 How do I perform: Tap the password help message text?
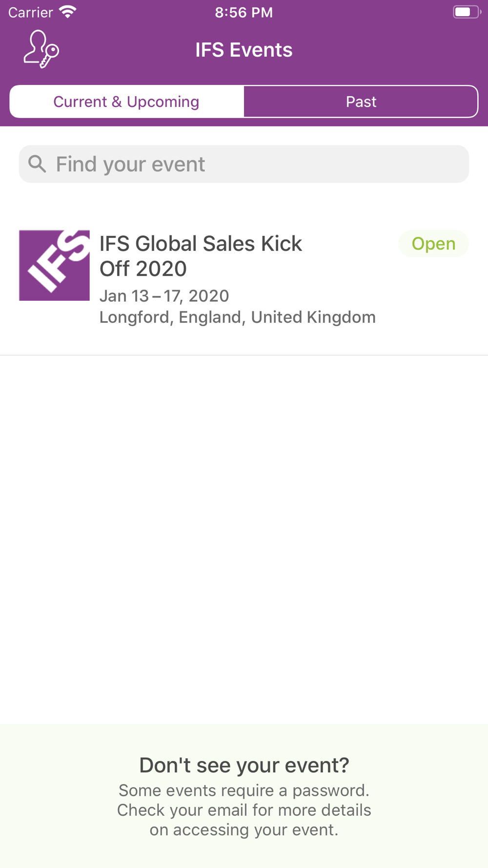tap(244, 810)
